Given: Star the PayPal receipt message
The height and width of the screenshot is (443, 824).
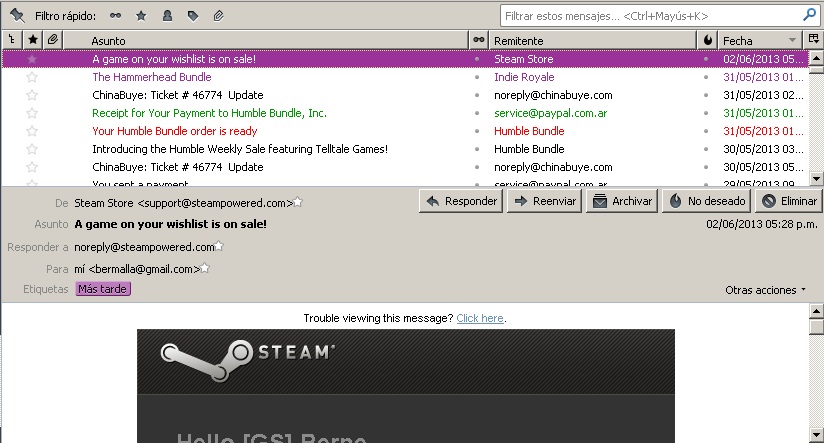Looking at the screenshot, I should click(x=32, y=113).
